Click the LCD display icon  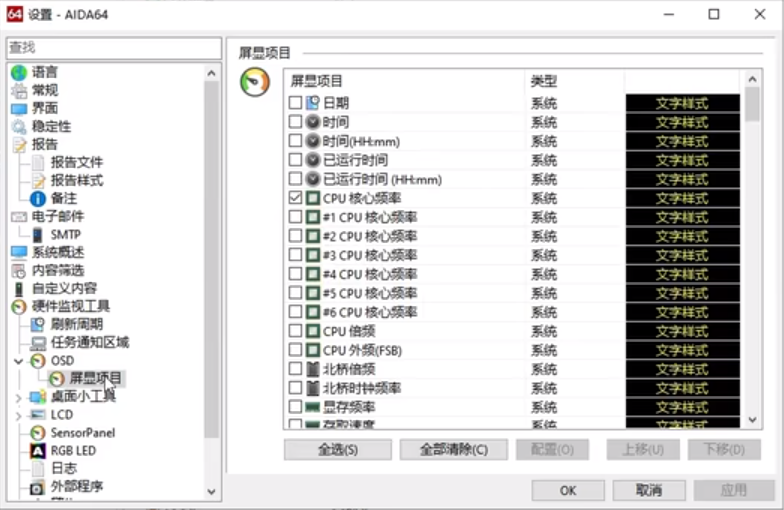pyautogui.click(x=38, y=414)
